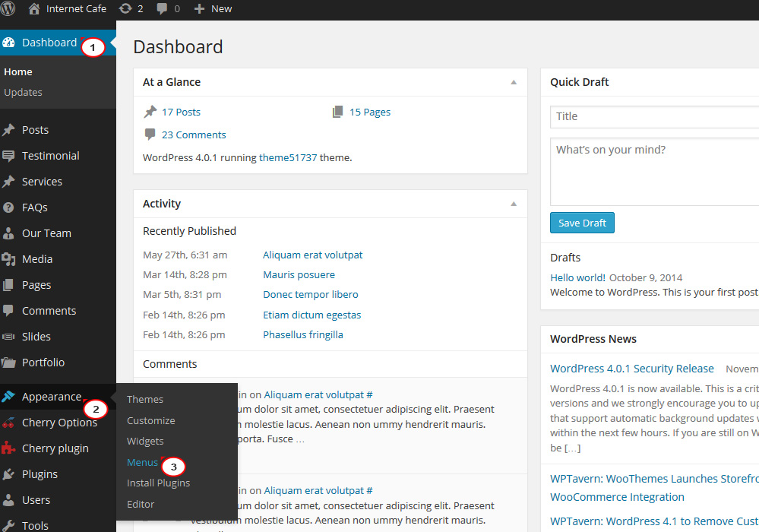The height and width of the screenshot is (532, 759).
Task: Click the Slides icon in sidebar
Action: [x=8, y=337]
